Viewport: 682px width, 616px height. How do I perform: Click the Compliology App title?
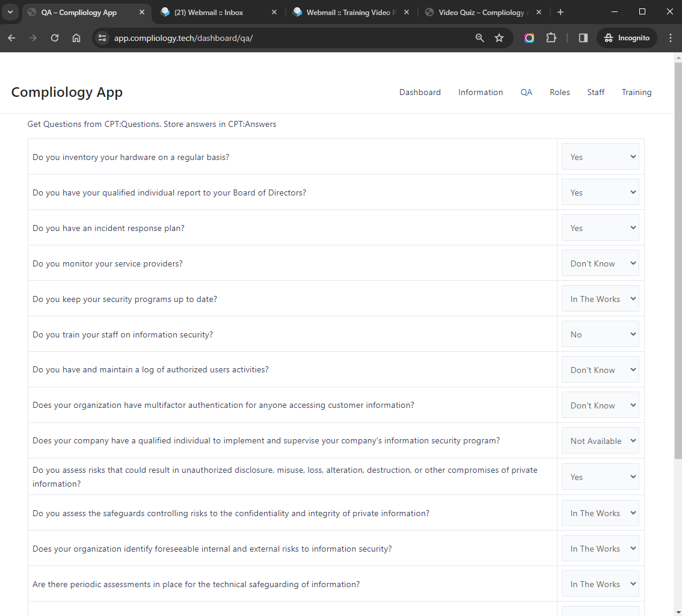[x=67, y=92]
